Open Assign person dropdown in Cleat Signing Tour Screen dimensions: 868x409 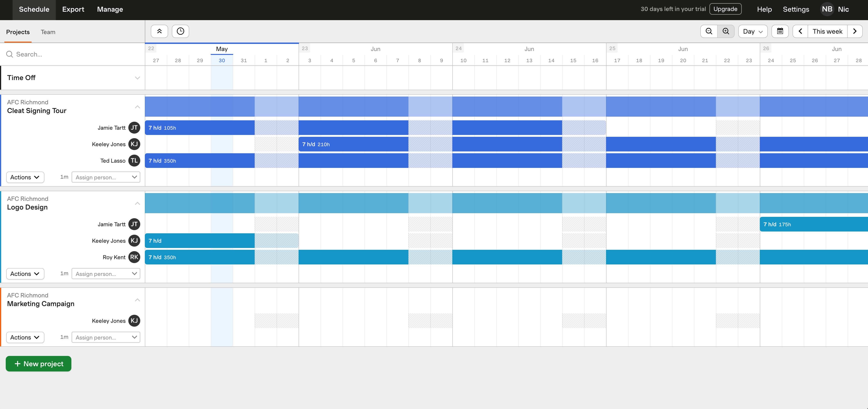point(106,177)
